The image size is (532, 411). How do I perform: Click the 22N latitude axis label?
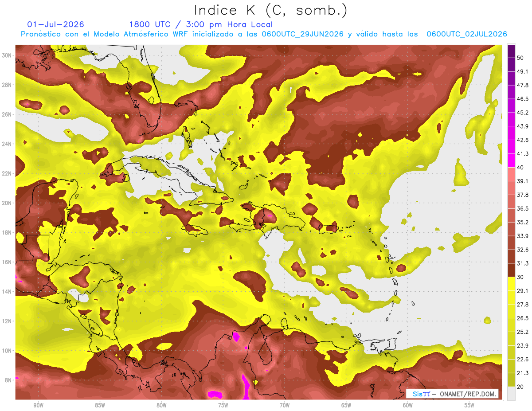[7, 173]
